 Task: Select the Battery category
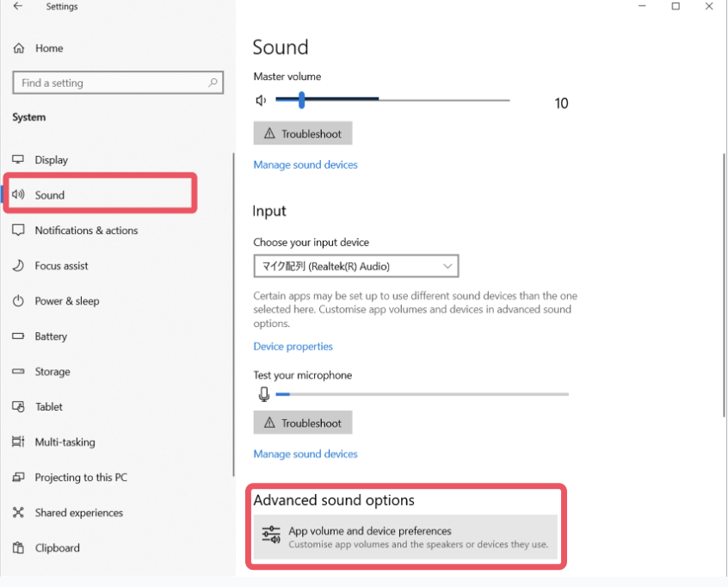pos(51,337)
